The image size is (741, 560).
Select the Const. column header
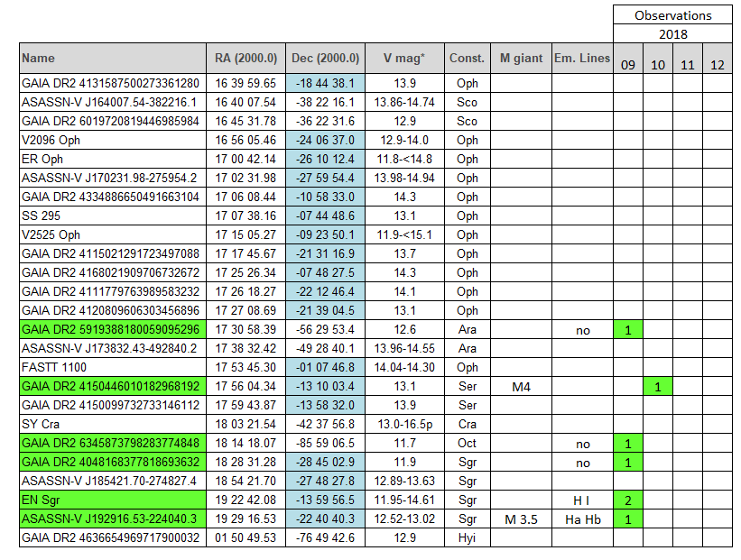(468, 59)
